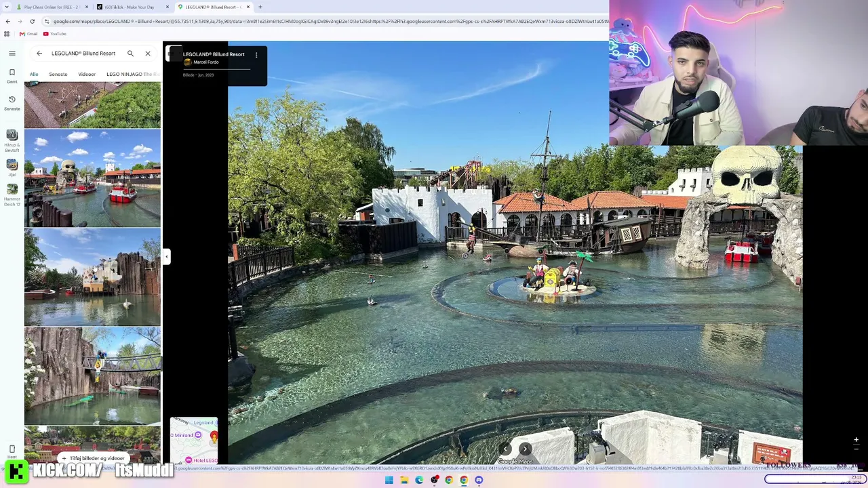This screenshot has height=488, width=868.
Task: Close the TikTok browser tab
Action: coord(167,7)
